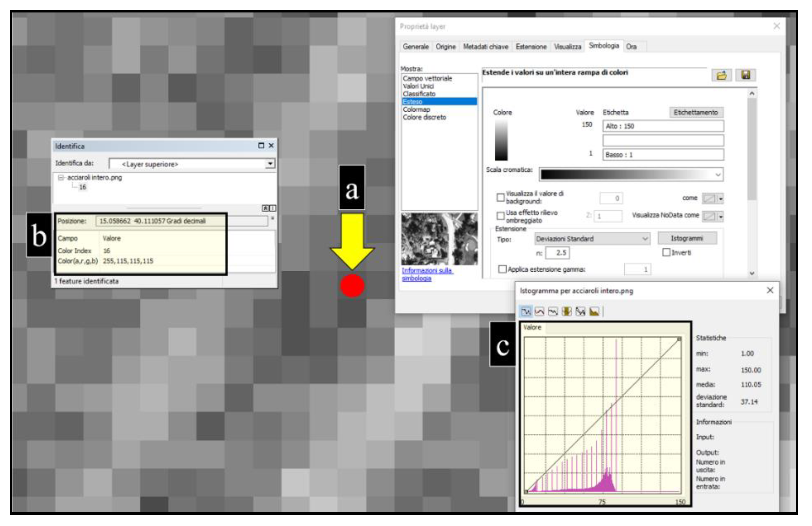The image size is (812, 526).
Task: Click the fifth histogram toolbar icon
Action: tap(580, 311)
